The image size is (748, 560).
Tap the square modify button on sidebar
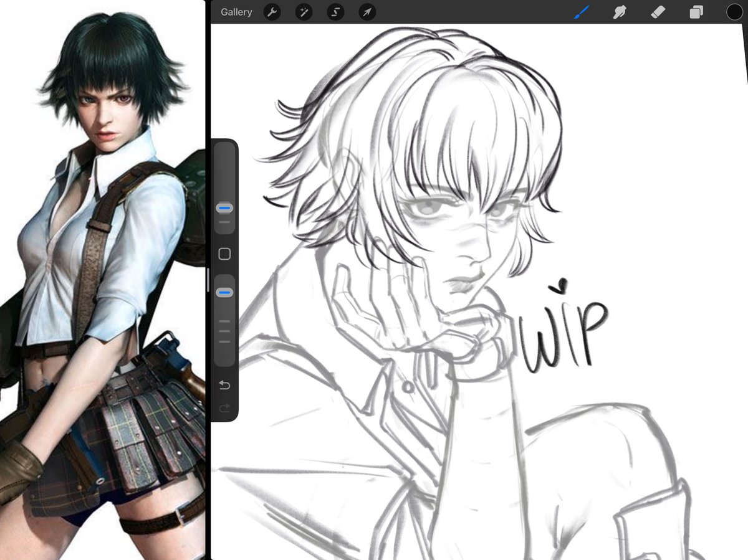coord(224,254)
